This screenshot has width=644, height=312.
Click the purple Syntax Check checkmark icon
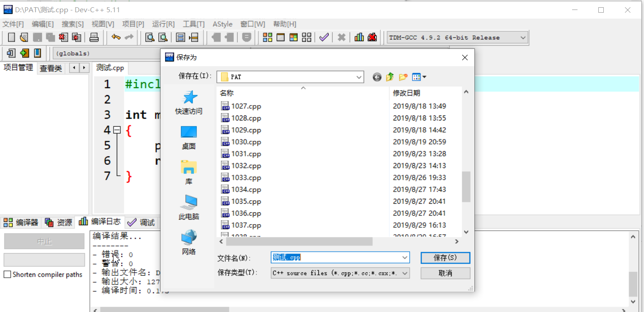pyautogui.click(x=324, y=37)
